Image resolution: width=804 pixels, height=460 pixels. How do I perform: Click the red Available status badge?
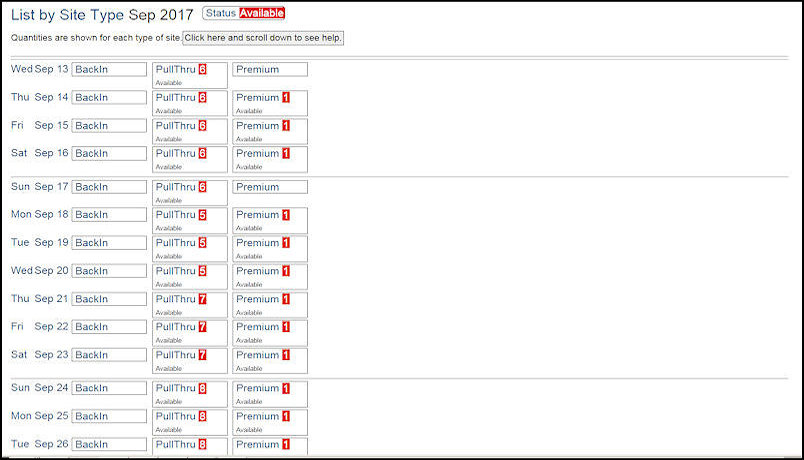pos(262,13)
